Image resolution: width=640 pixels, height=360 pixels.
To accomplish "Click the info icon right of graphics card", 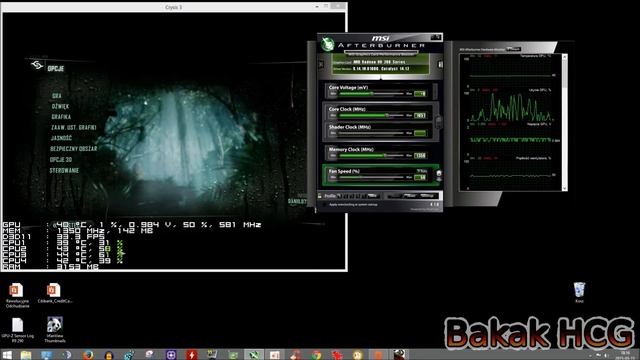I will (440, 64).
